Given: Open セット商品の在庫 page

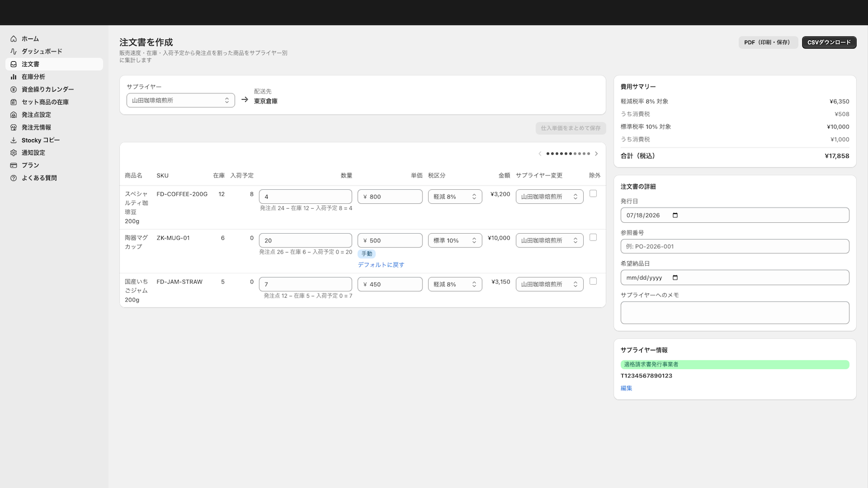Looking at the screenshot, I should coord(54,102).
